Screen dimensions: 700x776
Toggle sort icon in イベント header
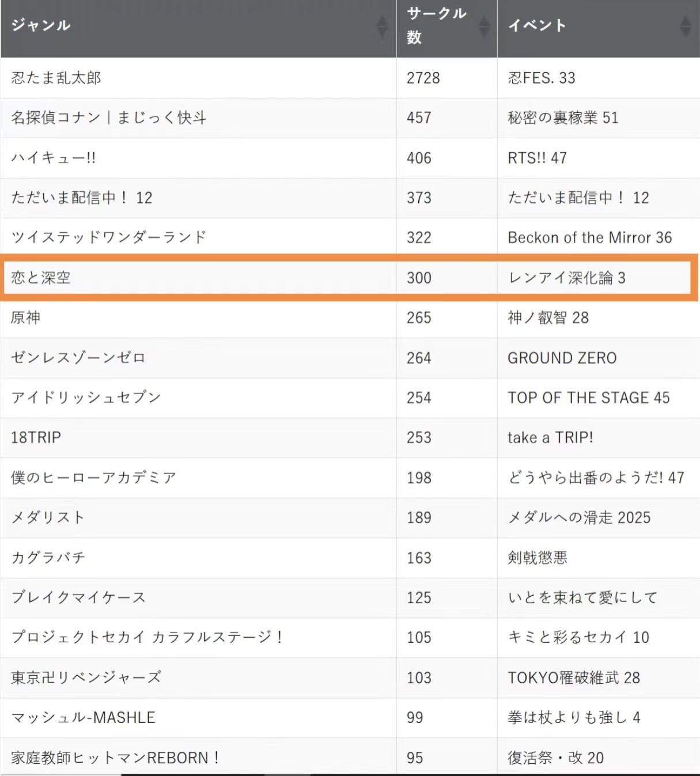tap(685, 26)
